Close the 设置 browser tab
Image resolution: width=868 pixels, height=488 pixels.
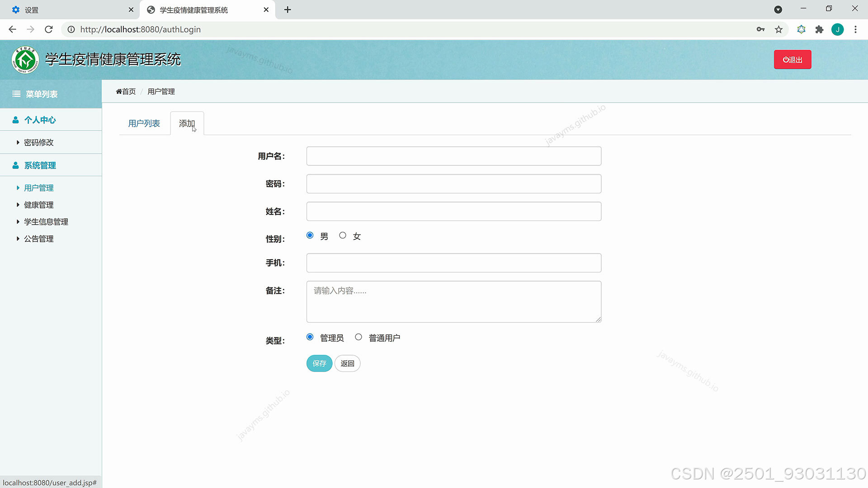tap(131, 9)
